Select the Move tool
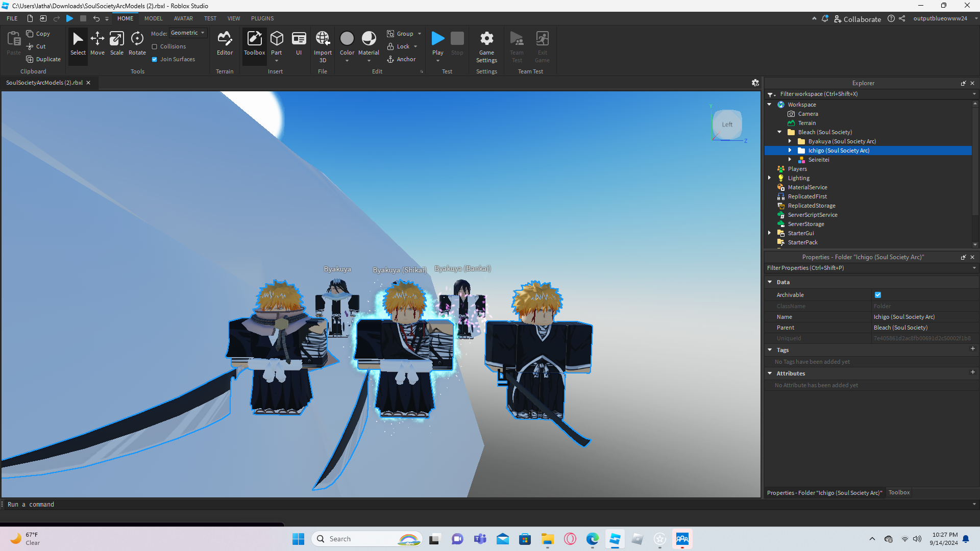 [97, 43]
